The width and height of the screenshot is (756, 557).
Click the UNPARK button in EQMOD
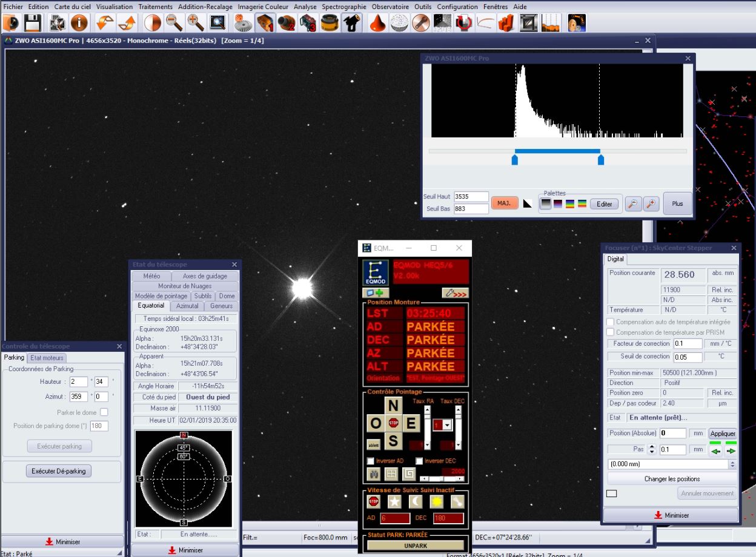pos(416,545)
